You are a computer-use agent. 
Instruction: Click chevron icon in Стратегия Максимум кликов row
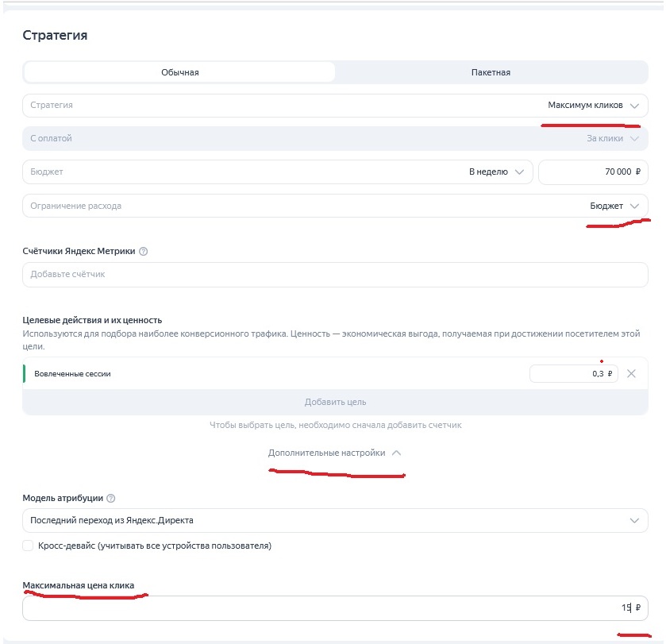pyautogui.click(x=634, y=106)
